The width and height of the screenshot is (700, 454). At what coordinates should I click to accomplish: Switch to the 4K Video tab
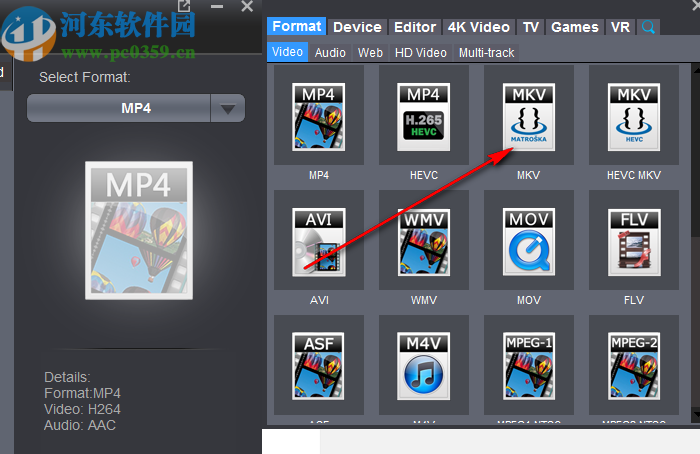pos(479,27)
